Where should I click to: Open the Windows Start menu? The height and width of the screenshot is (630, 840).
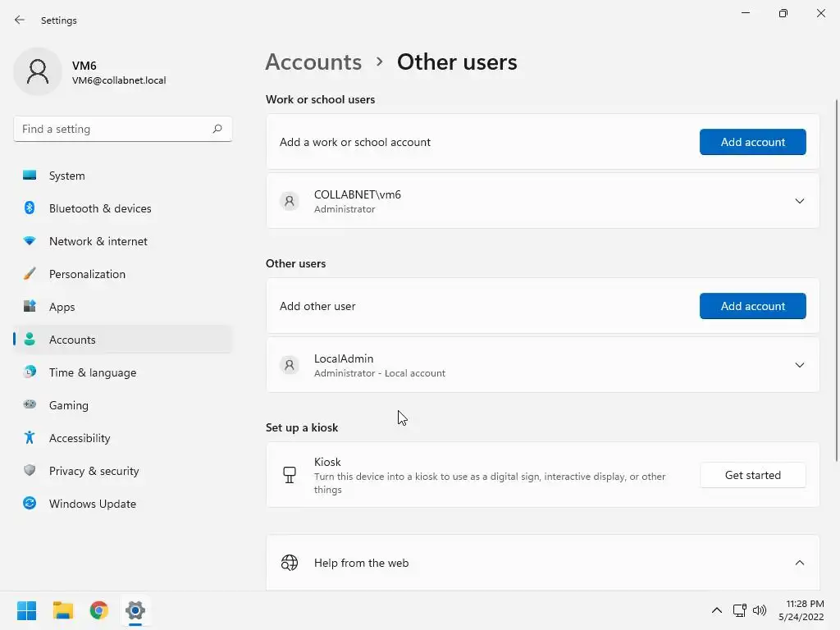tap(27, 610)
